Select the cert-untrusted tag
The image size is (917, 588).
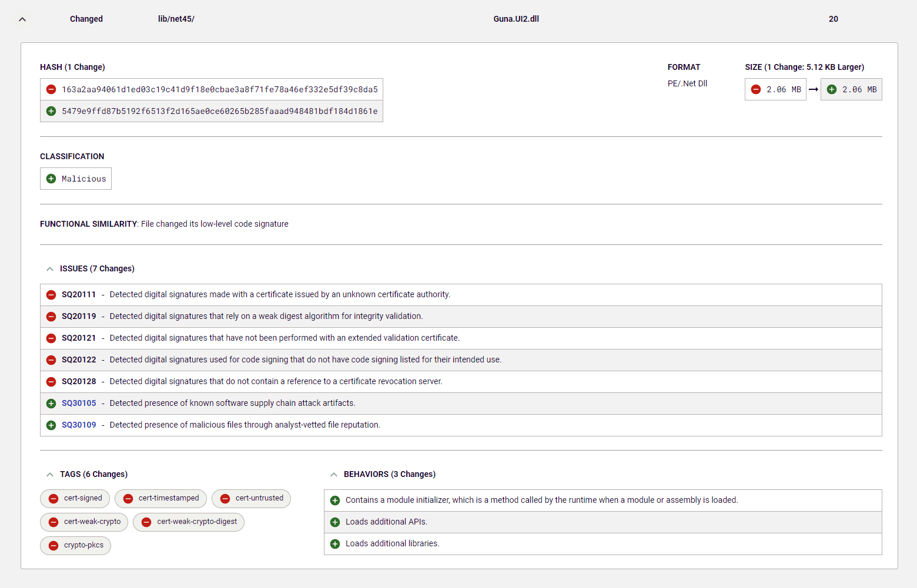tap(252, 499)
